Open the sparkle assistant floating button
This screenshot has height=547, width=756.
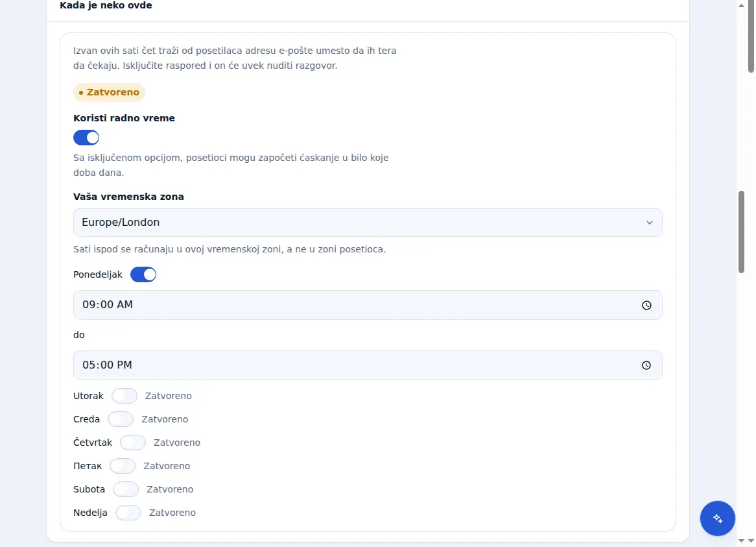[718, 518]
